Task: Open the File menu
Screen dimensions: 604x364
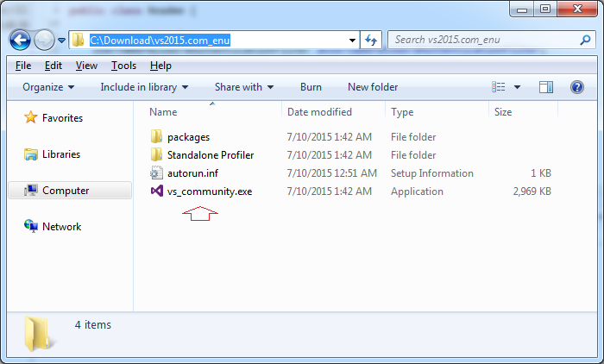Action: [x=23, y=66]
